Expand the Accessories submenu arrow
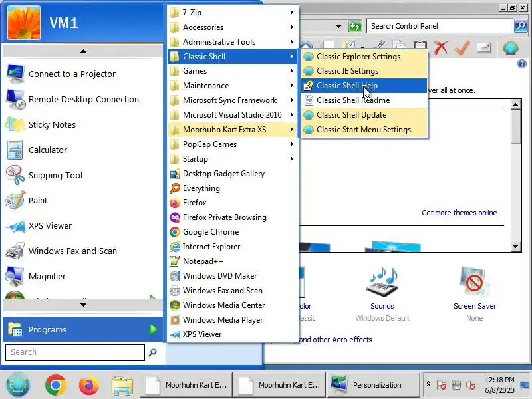 (x=292, y=27)
